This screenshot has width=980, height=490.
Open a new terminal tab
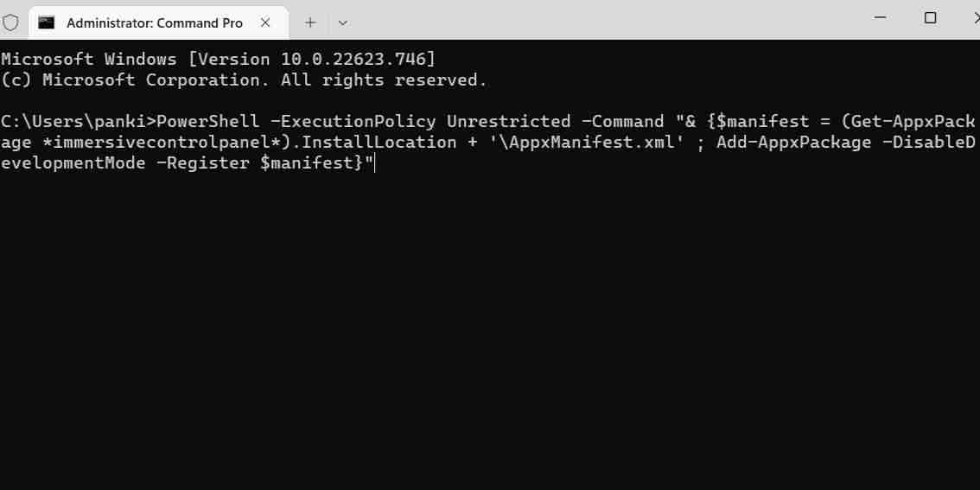(x=310, y=22)
